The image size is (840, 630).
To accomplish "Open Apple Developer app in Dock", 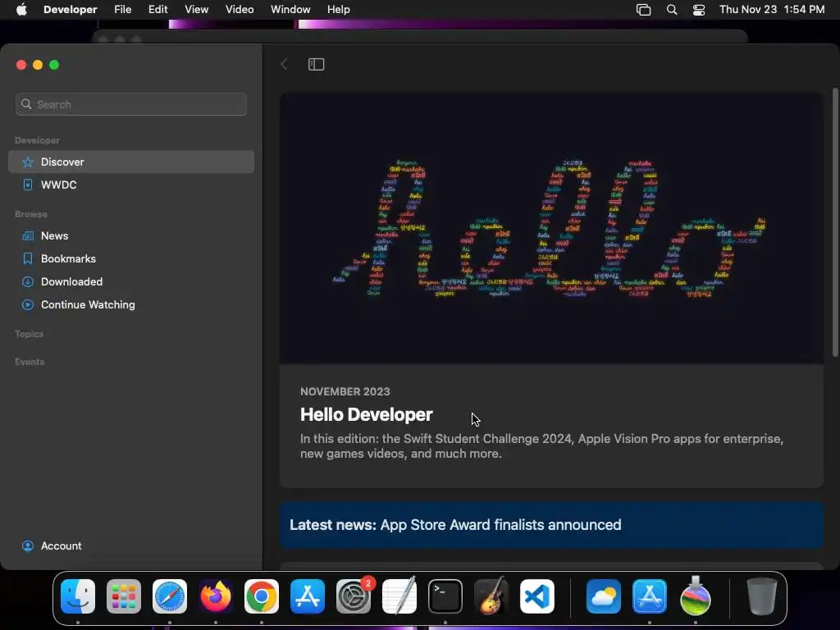I will [x=650, y=596].
